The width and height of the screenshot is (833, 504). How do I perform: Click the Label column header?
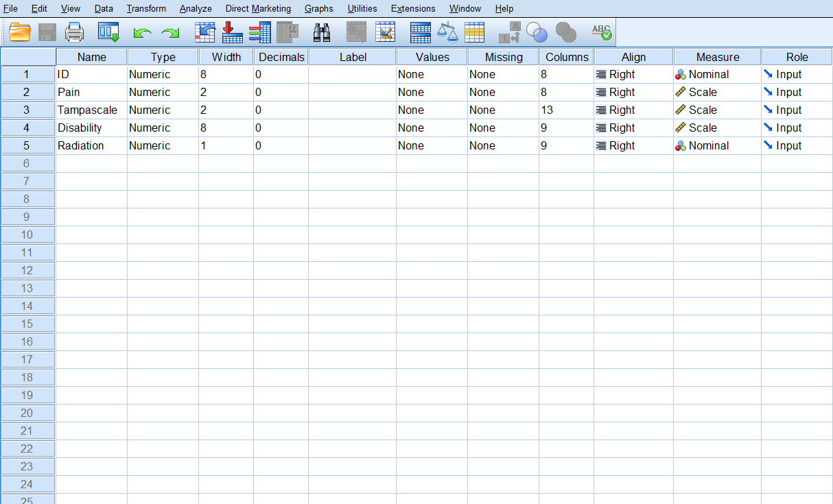(x=353, y=57)
